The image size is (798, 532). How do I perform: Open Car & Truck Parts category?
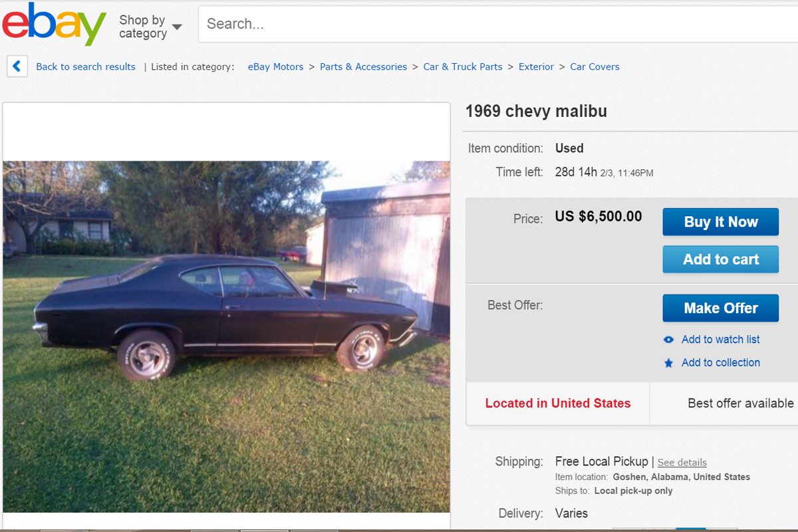[463, 66]
